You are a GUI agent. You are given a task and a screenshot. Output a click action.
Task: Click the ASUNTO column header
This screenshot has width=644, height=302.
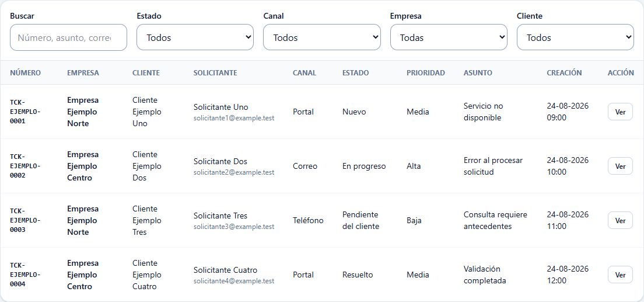click(x=478, y=73)
